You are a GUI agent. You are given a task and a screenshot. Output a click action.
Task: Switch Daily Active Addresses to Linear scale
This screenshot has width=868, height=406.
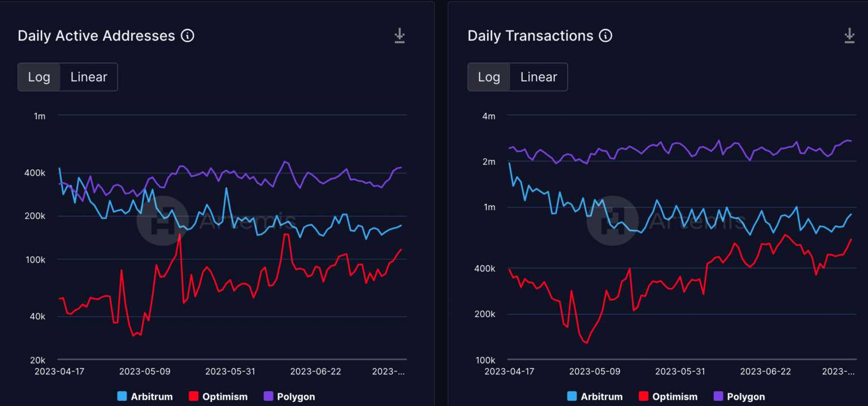pos(89,77)
